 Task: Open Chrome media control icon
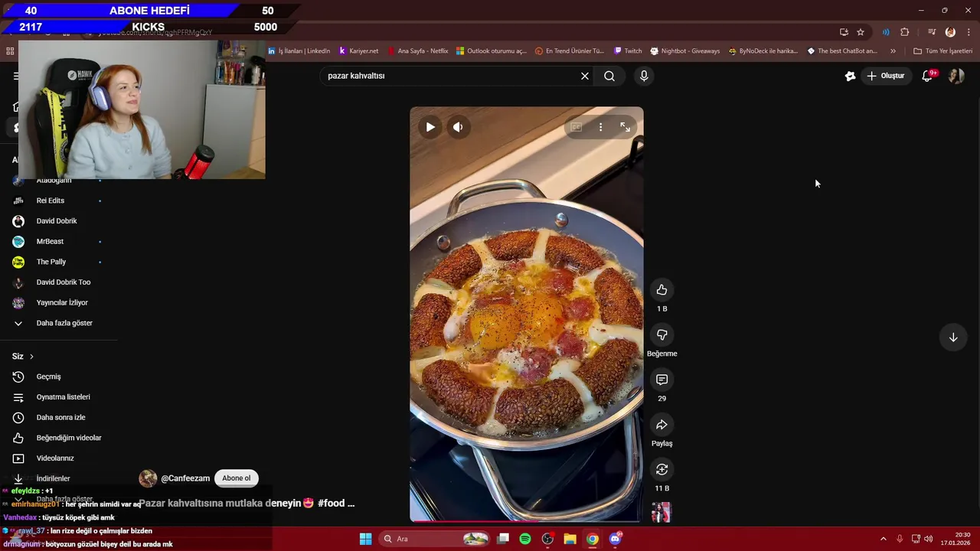click(932, 32)
